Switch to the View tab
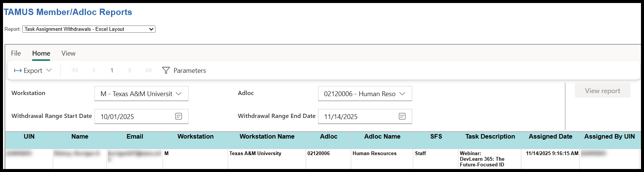644x172 pixels. (x=69, y=53)
